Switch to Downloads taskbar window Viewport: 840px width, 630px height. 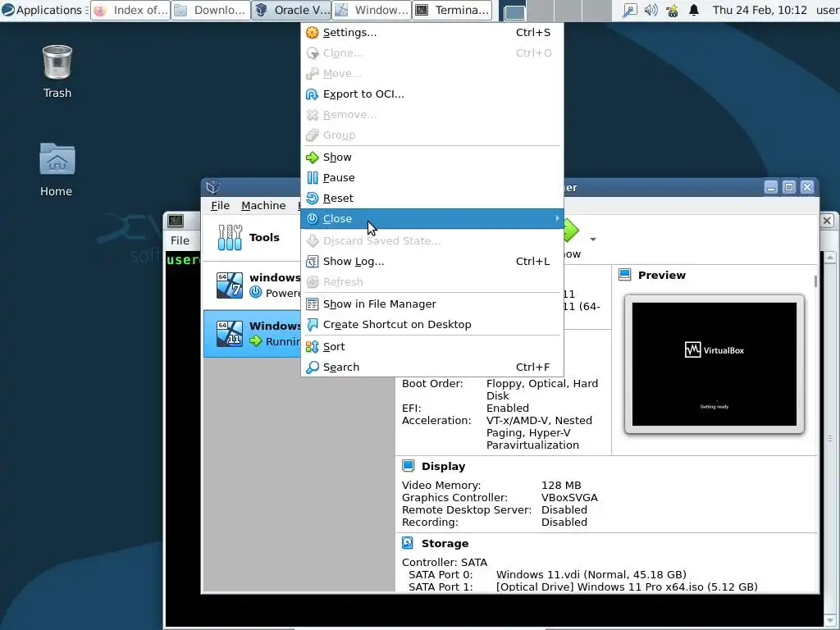tap(211, 10)
